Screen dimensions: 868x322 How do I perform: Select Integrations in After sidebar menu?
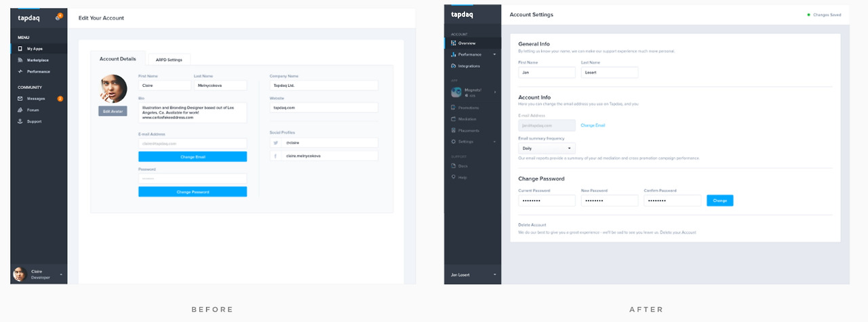[473, 66]
